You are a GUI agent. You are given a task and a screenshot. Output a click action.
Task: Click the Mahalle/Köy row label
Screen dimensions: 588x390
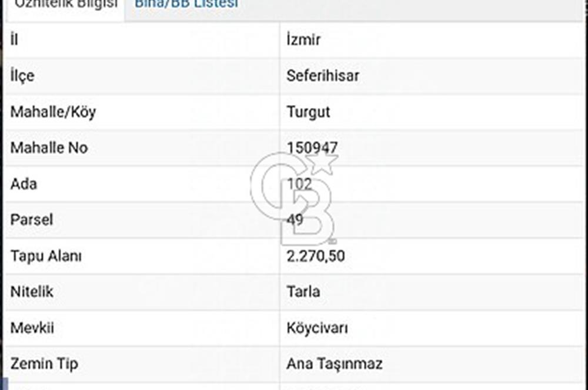click(x=53, y=112)
